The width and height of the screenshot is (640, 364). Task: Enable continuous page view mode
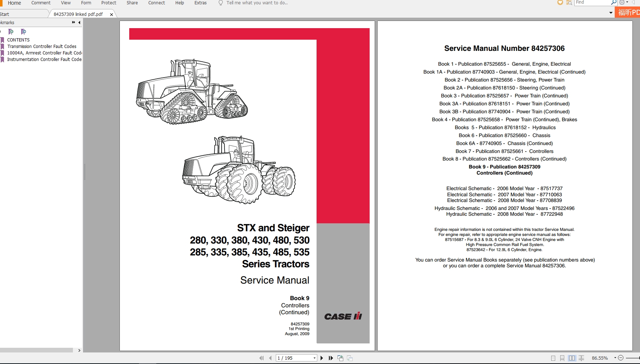[x=562, y=358]
